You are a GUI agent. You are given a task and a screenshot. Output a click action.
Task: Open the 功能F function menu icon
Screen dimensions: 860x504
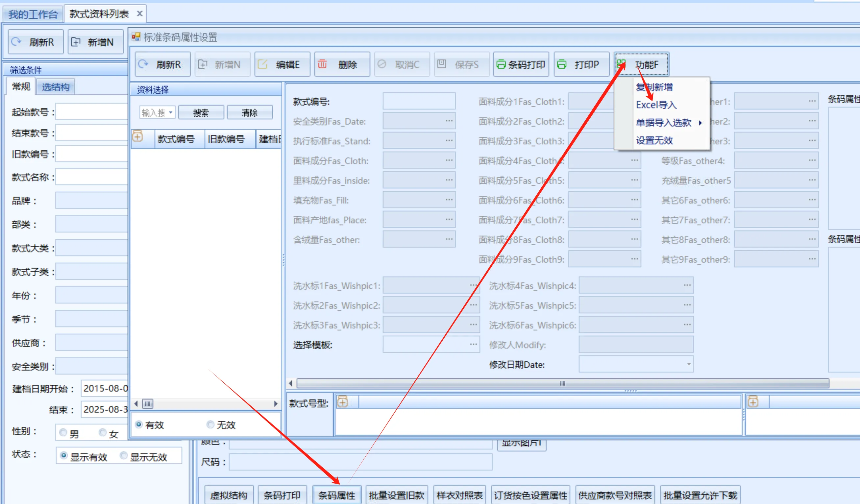point(621,64)
